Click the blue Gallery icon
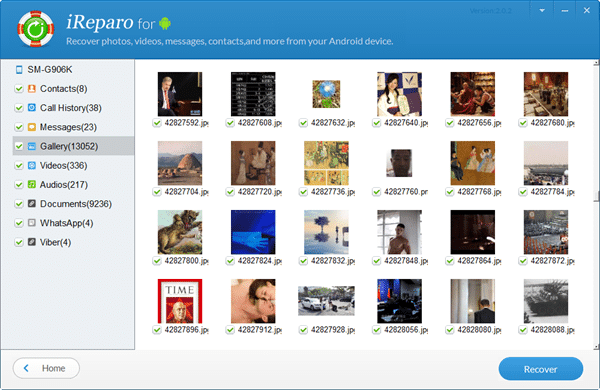 (x=32, y=146)
